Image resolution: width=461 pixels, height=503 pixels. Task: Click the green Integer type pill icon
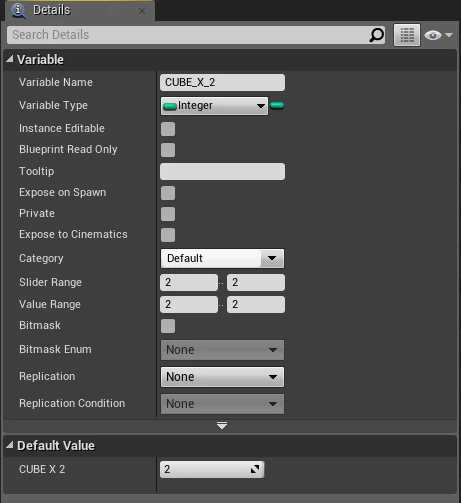coord(170,107)
